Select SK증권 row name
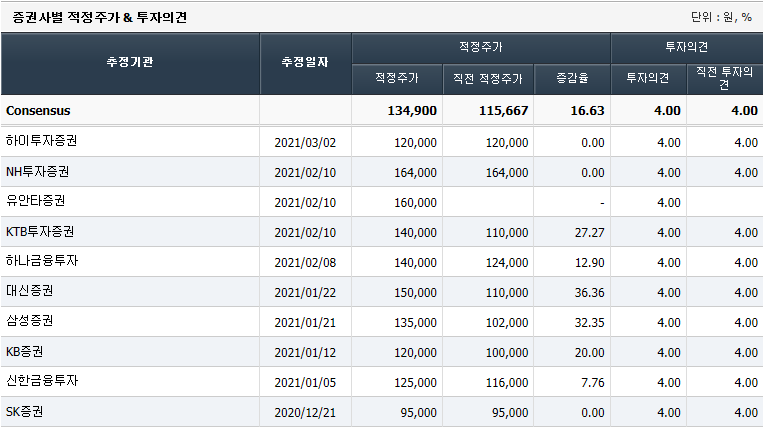This screenshot has width=765, height=433. 24,412
